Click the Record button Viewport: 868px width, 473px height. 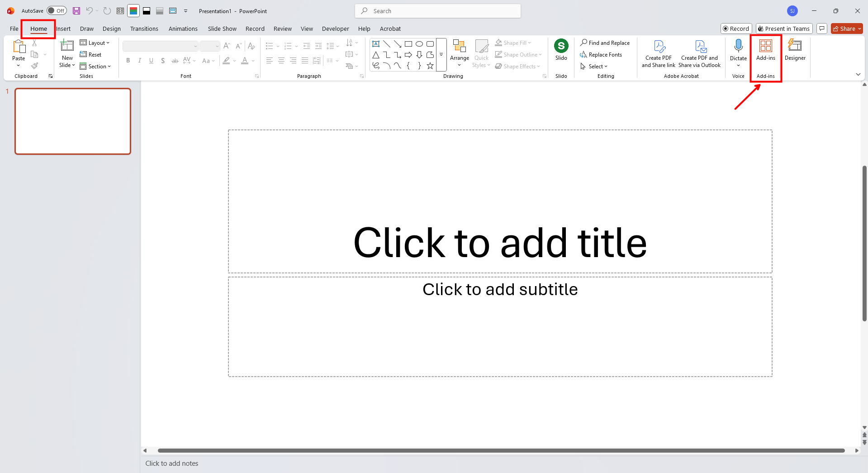click(736, 28)
